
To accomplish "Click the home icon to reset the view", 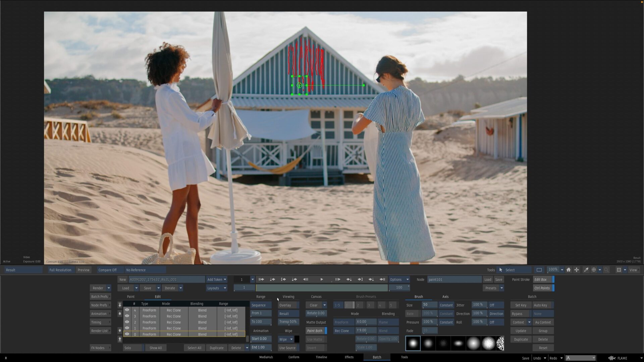I will [569, 269].
